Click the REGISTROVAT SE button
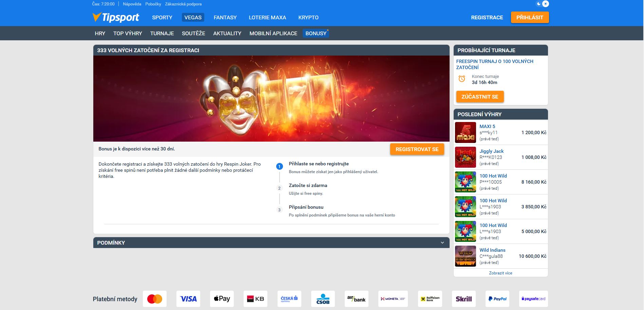This screenshot has width=644, height=310. (x=417, y=149)
